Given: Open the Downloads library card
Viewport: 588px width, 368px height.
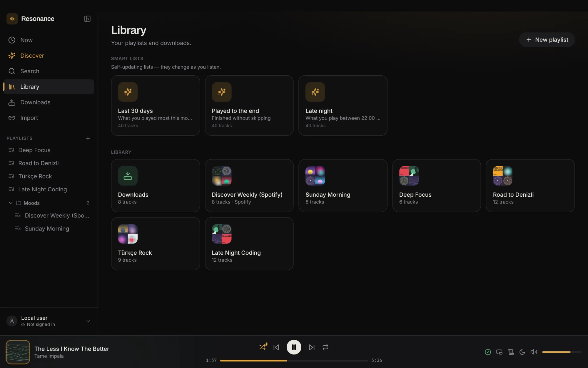Looking at the screenshot, I should click(156, 185).
